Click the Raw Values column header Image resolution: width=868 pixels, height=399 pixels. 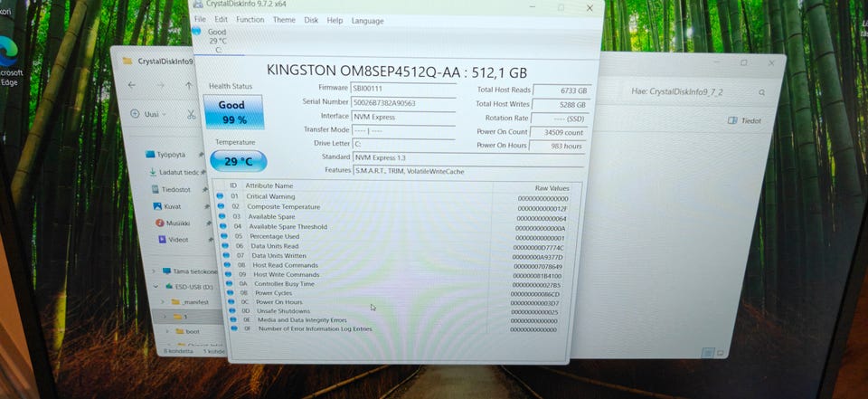[x=552, y=188]
